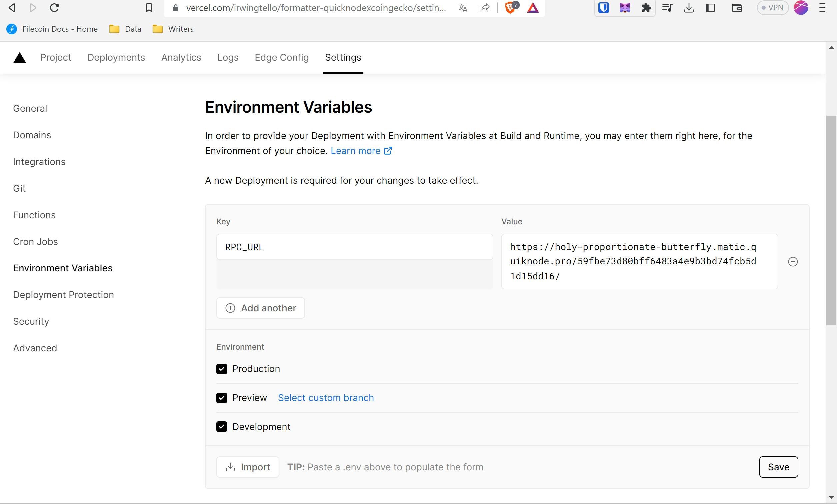Switch to the Deployments tab

116,57
